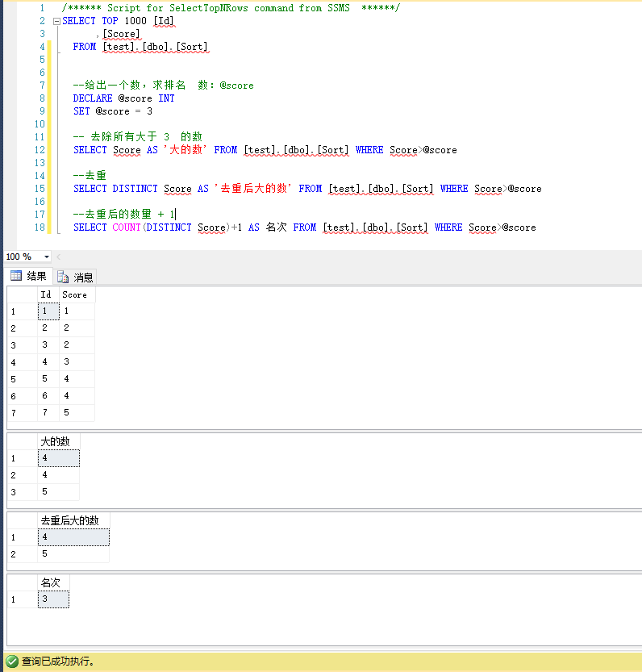
Task: Collapse the SELECT TOP 1000 code block
Action: point(56,22)
